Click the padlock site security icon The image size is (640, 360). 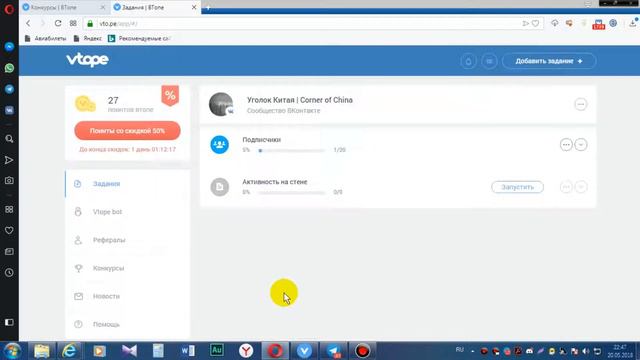click(90, 24)
